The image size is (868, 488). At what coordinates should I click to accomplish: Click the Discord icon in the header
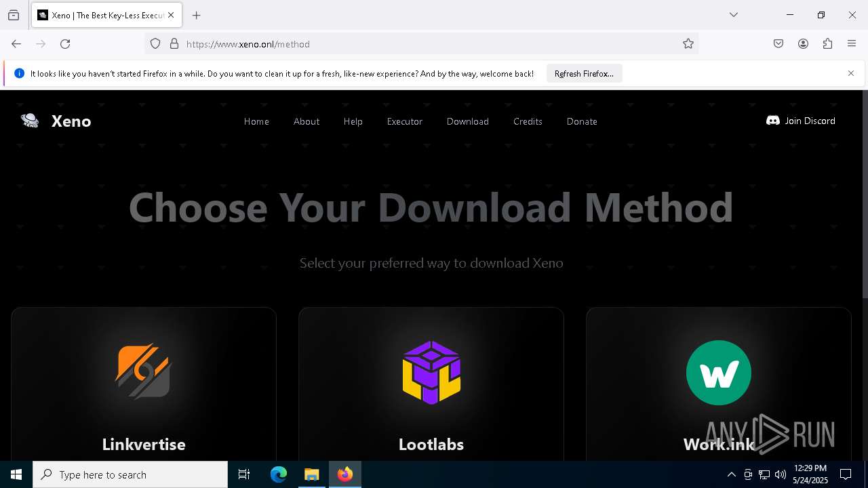point(772,121)
